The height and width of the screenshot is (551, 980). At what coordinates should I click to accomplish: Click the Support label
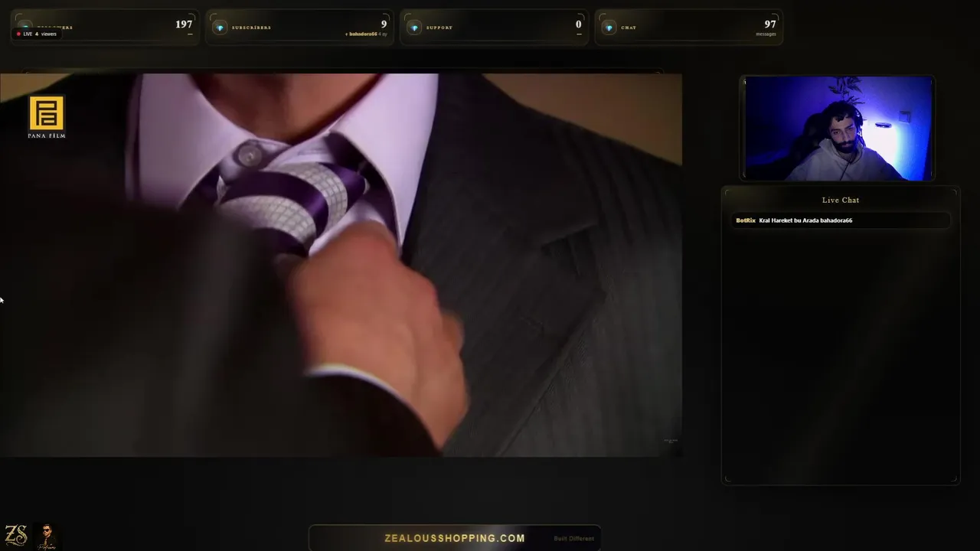(439, 28)
